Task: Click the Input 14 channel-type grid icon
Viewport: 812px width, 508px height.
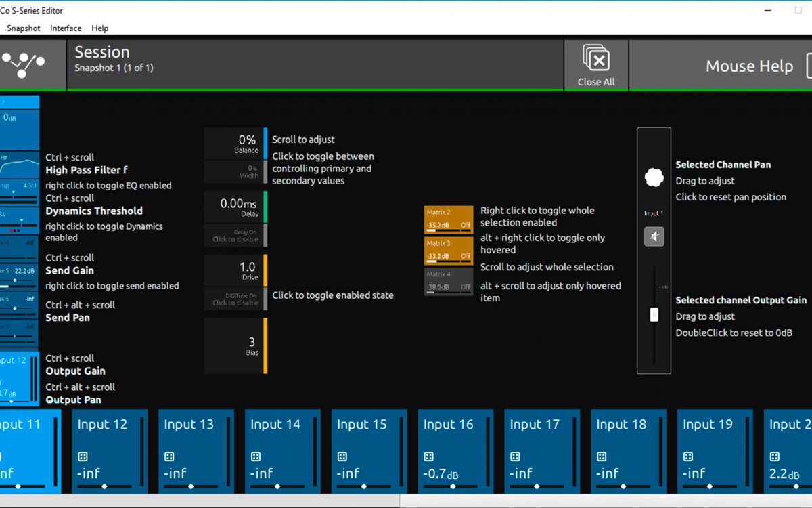Action: pyautogui.click(x=256, y=457)
